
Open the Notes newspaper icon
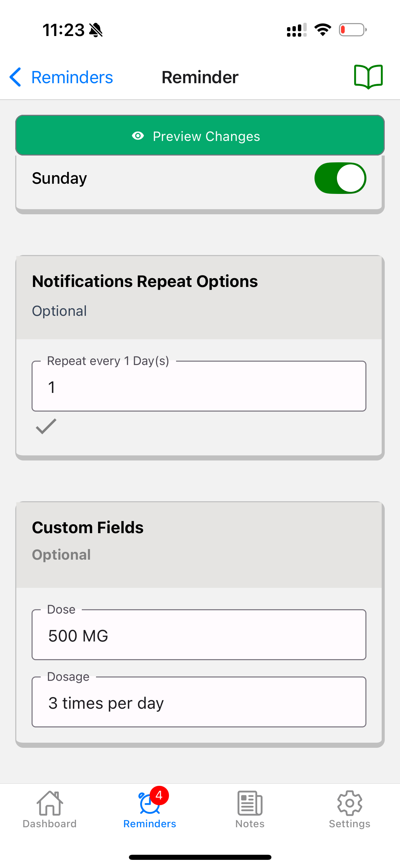point(250,803)
